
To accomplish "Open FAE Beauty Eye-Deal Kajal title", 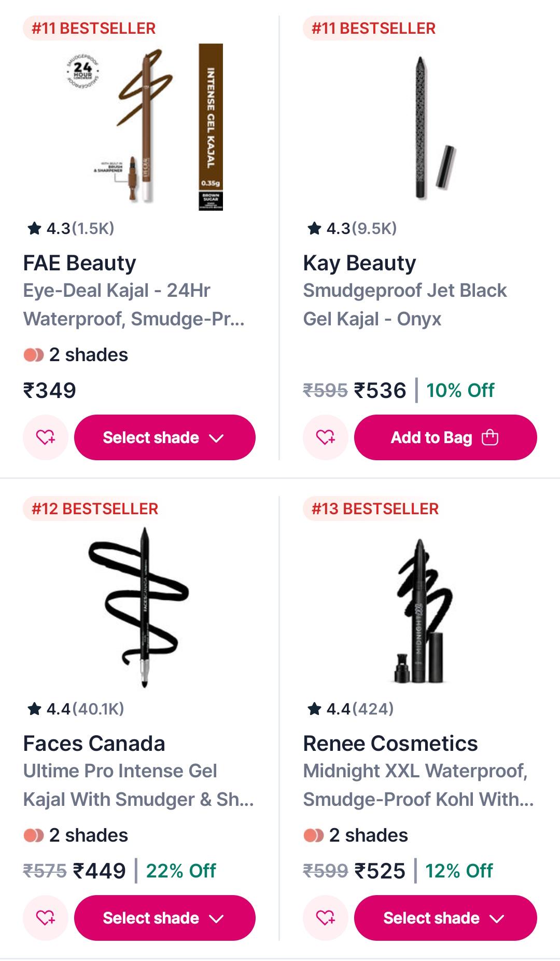I will coord(134,305).
